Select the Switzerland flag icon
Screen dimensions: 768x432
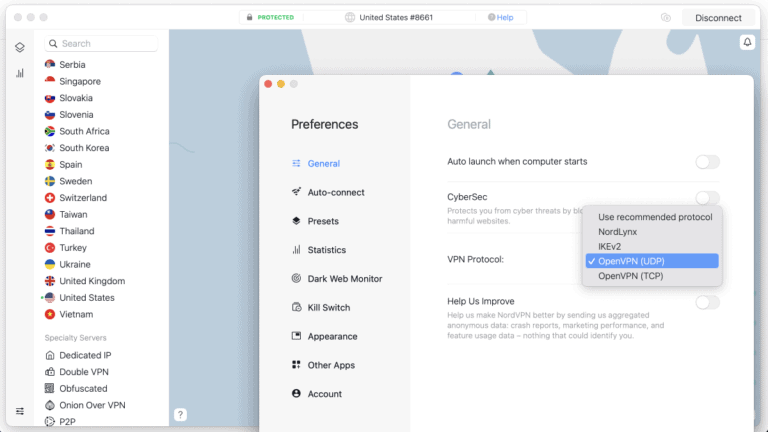[50, 198]
